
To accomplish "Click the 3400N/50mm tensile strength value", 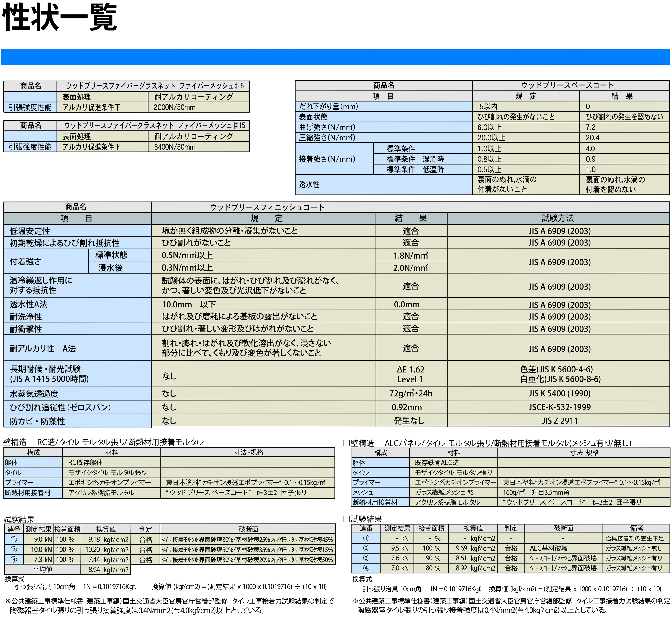I will click(175, 147).
